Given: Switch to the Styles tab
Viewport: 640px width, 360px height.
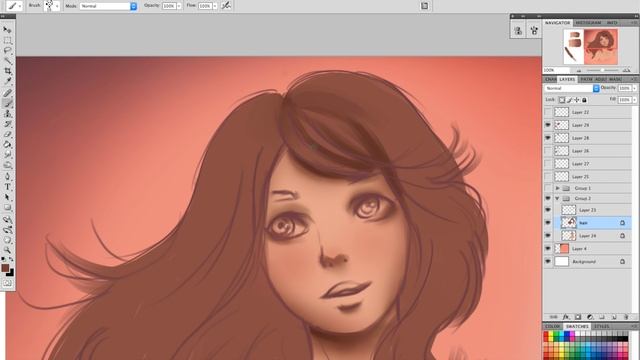Looking at the screenshot, I should pyautogui.click(x=601, y=327).
